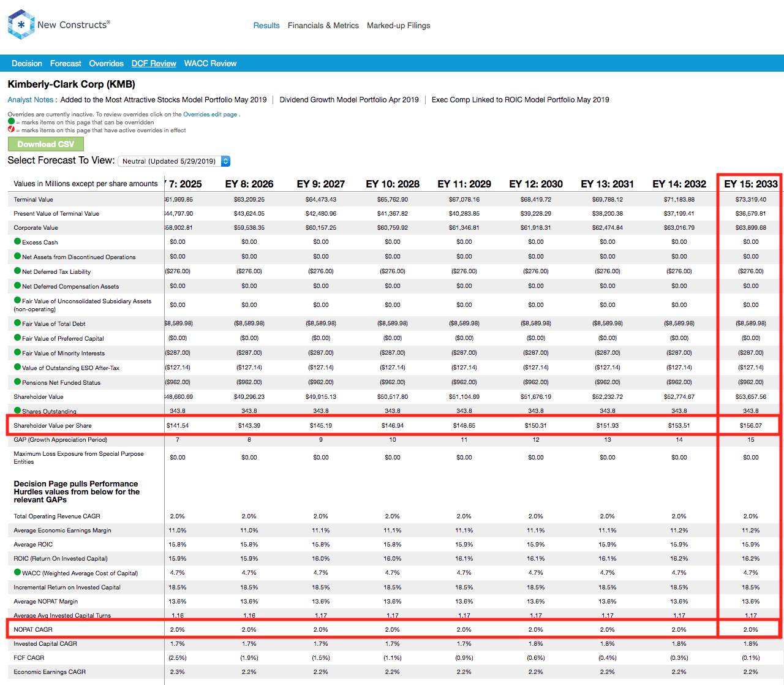Click the EY 12: 2030 column header
Image resolution: width=784 pixels, height=685 pixels.
pyautogui.click(x=536, y=184)
